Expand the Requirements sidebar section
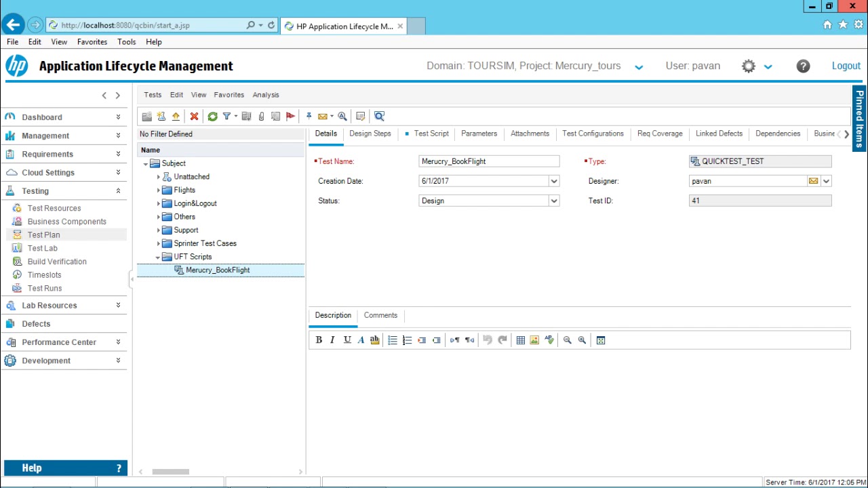This screenshot has width=868, height=488. 118,154
